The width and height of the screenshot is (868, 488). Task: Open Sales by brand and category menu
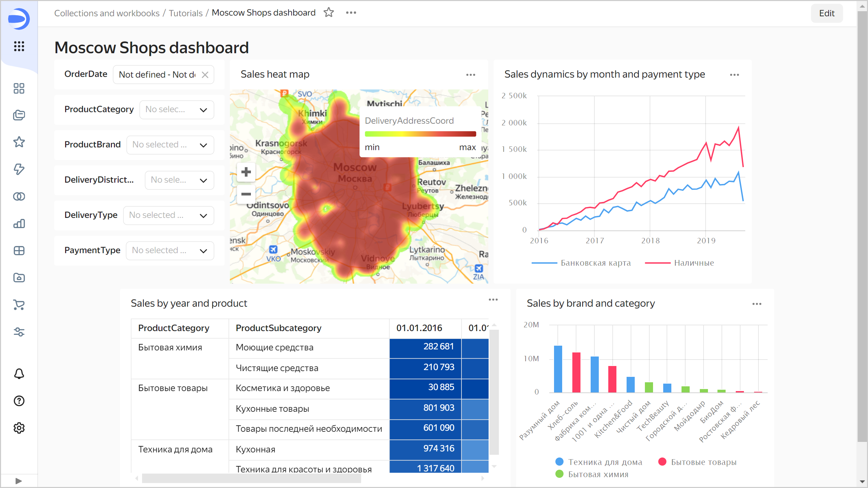point(757,304)
